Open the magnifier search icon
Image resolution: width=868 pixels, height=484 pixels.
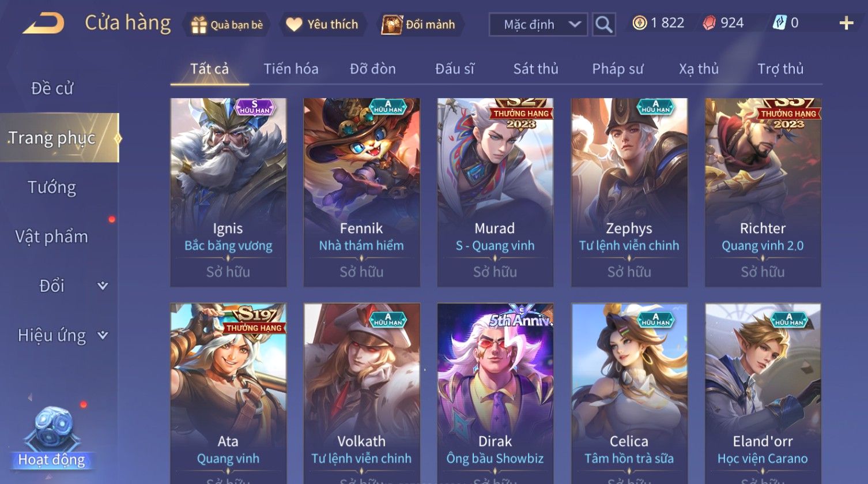pos(603,24)
